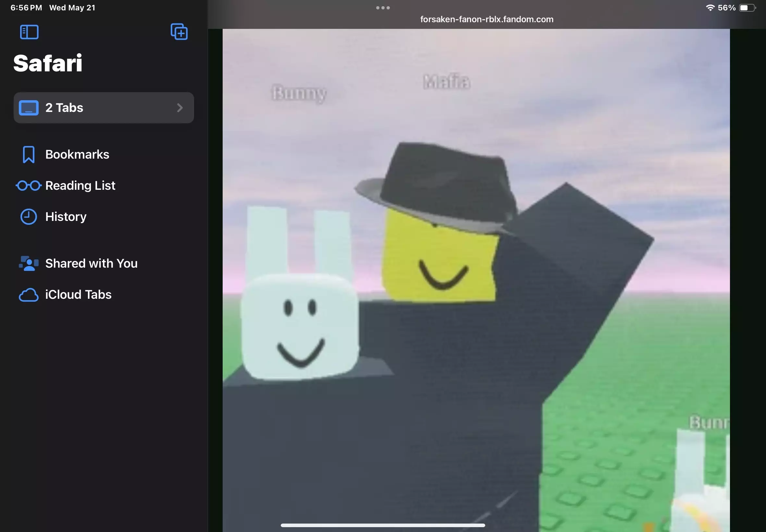Image resolution: width=766 pixels, height=532 pixels.
Task: Click the battery status icon
Action: coord(747,8)
